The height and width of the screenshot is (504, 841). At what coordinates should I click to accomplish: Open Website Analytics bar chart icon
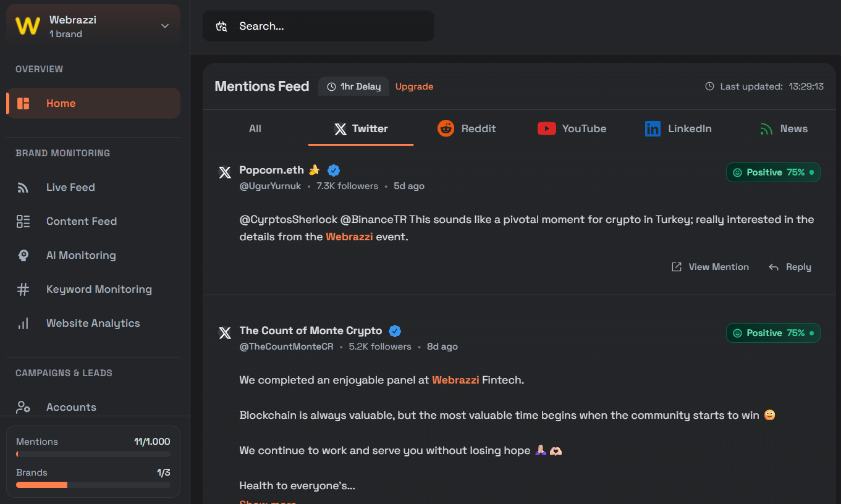(x=23, y=323)
